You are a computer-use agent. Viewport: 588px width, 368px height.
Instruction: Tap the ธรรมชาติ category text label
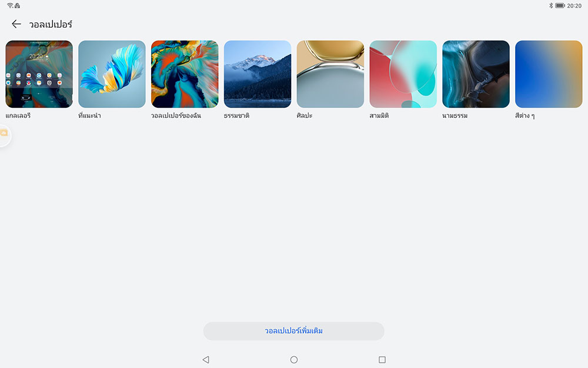pos(237,116)
